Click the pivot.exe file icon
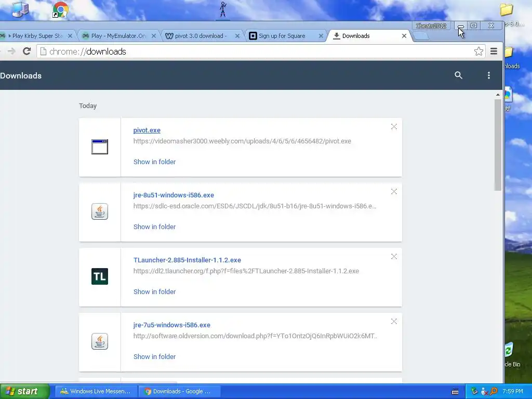Screen dimensions: 532x399 [x=100, y=147]
